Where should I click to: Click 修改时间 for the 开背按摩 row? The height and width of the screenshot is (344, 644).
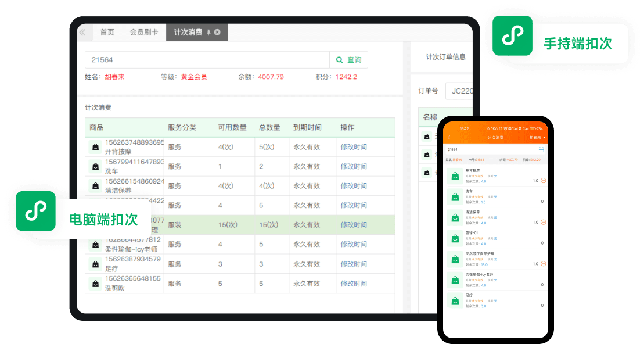click(354, 147)
